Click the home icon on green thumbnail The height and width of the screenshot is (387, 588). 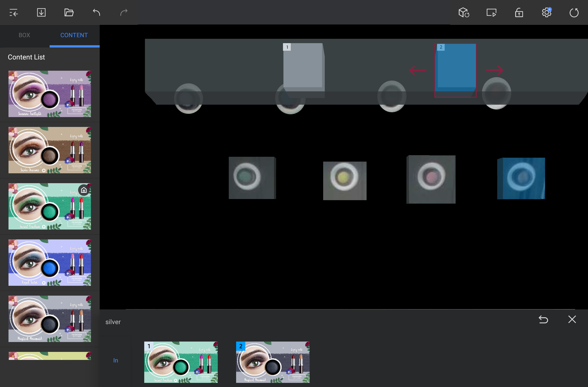(x=84, y=190)
